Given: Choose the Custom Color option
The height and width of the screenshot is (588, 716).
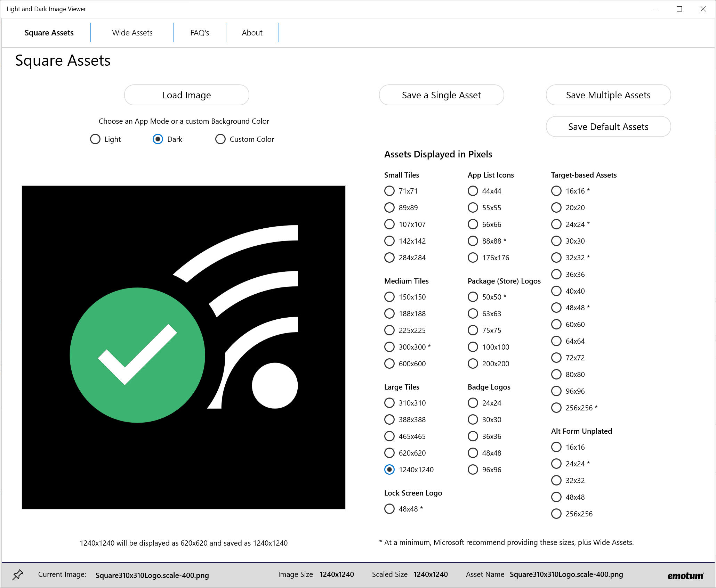Looking at the screenshot, I should pyautogui.click(x=244, y=139).
